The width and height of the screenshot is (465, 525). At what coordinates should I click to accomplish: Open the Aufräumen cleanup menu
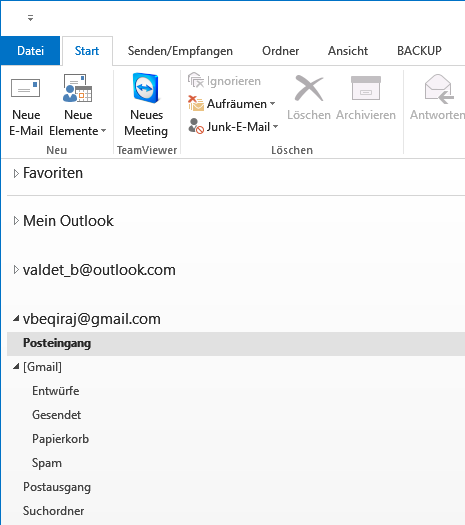[x=231, y=104]
